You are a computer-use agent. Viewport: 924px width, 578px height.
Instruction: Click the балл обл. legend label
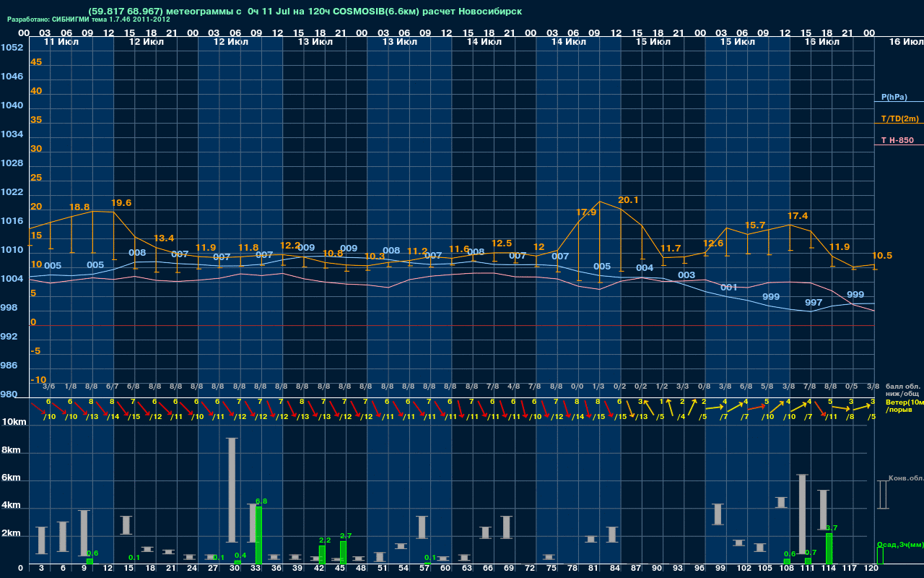coord(902,387)
